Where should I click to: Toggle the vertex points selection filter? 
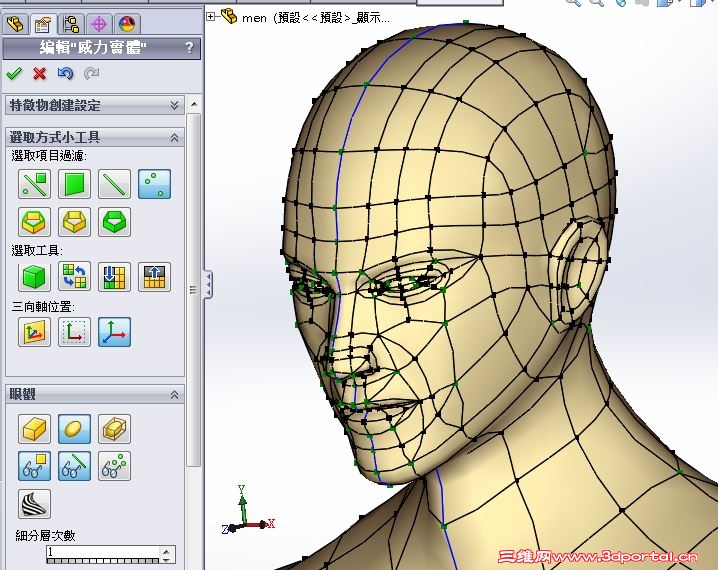pos(154,184)
